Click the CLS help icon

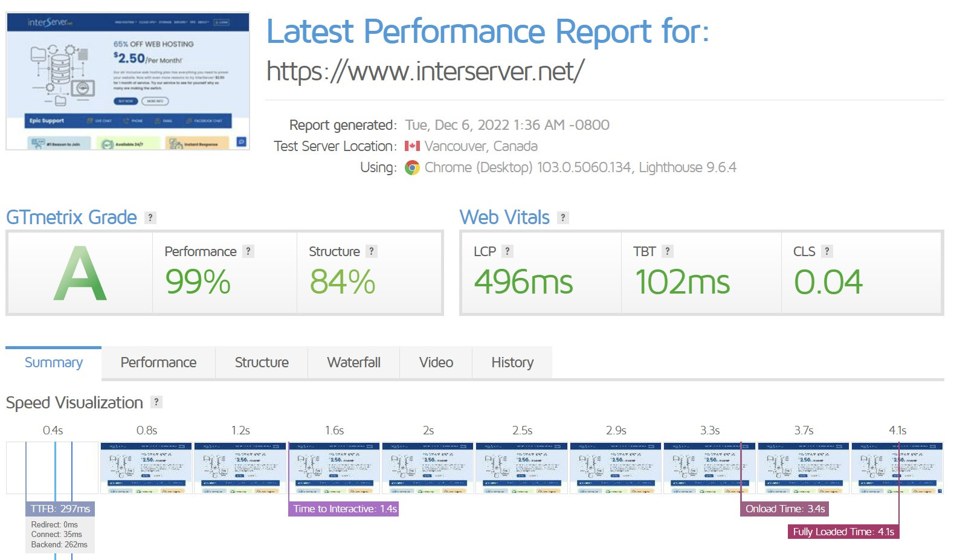click(827, 251)
